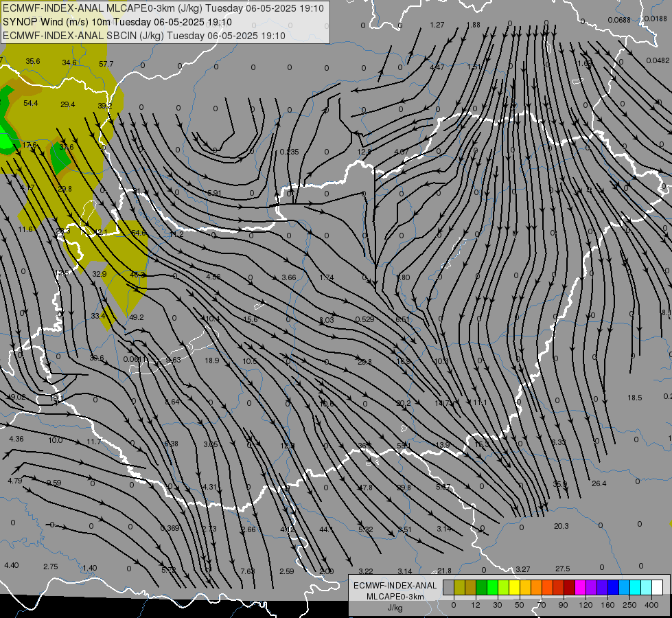Screen dimensions: 672x618
Task: Click the map value 35.6
Action: tap(32, 61)
